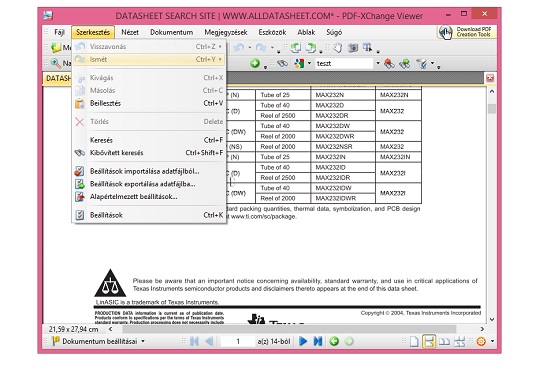Click the Download PDF Creation Tools button
The image size is (550, 368).
467,32
